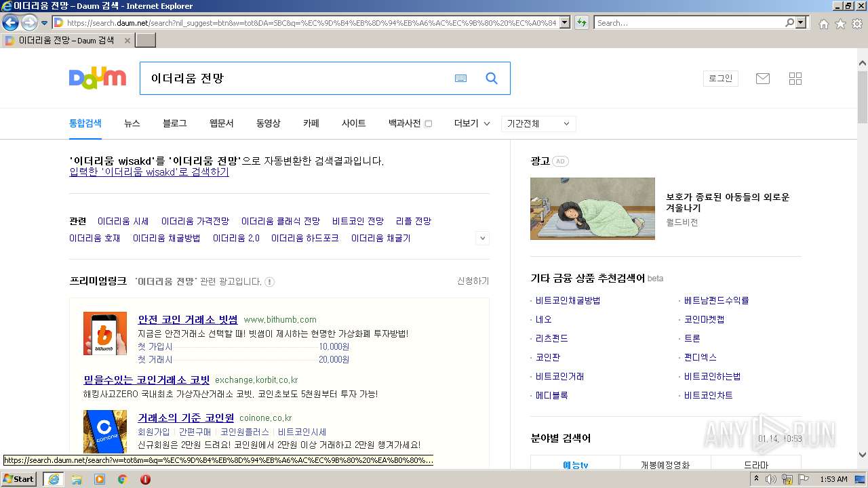Click link to search '이더리움 wisakd' as typed
The image size is (868, 488).
149,172
